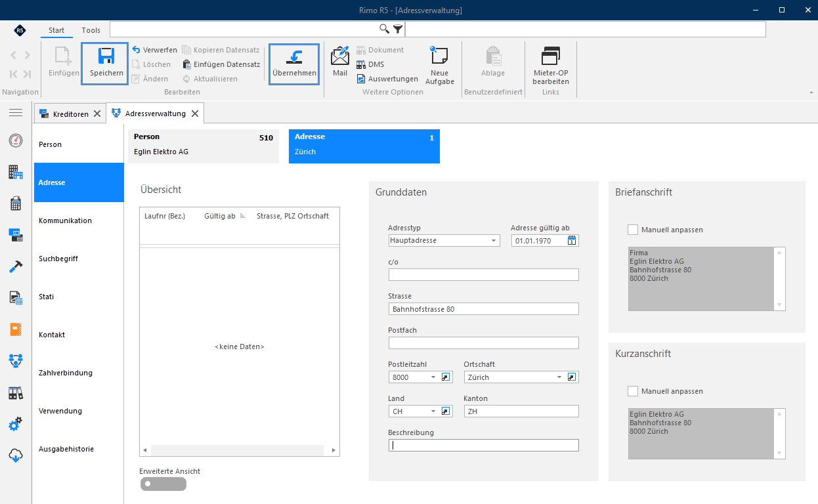Open the Kontakt section
The width and height of the screenshot is (818, 504).
click(78, 335)
